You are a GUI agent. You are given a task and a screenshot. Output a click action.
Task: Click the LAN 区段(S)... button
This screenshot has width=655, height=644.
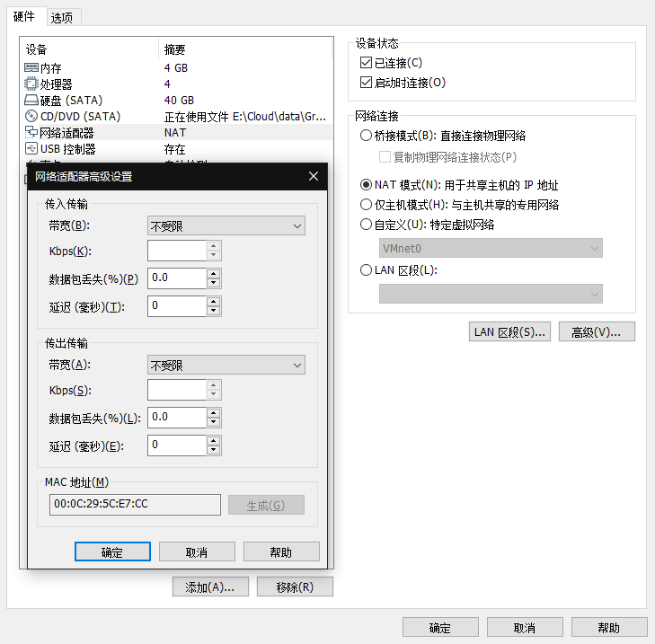click(x=509, y=332)
